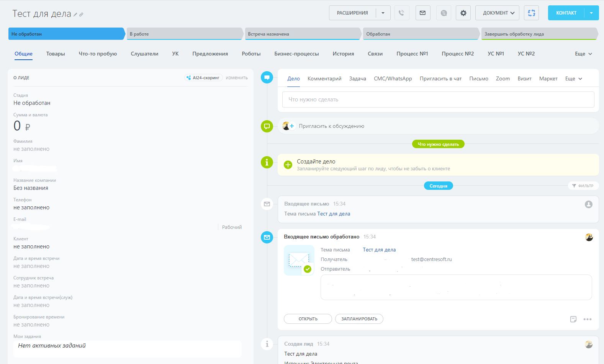
Task: Click the 'Что нужно сделать' input field
Action: pyautogui.click(x=438, y=100)
